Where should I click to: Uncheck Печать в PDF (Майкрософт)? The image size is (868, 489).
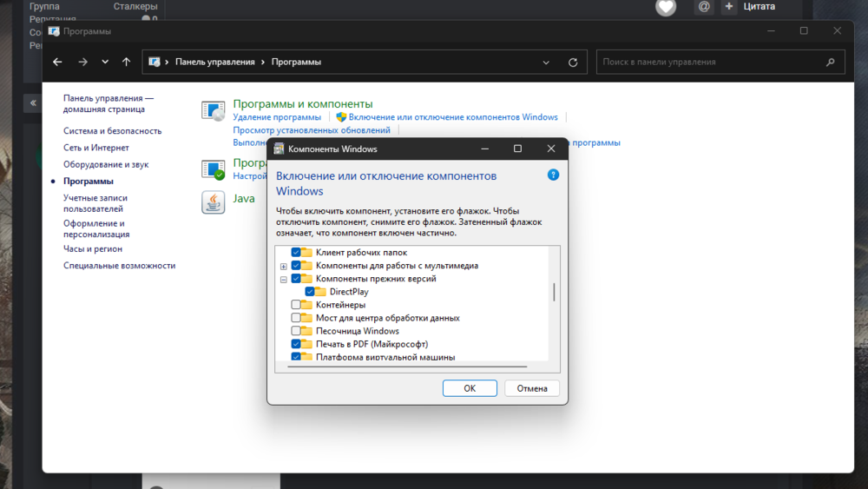pyautogui.click(x=296, y=344)
